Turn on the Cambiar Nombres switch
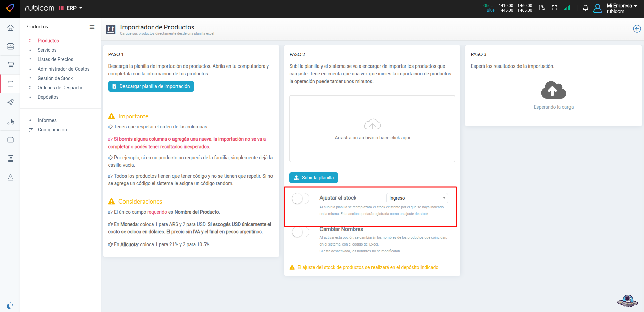Viewport: 644px width, 312px height. 300,232
